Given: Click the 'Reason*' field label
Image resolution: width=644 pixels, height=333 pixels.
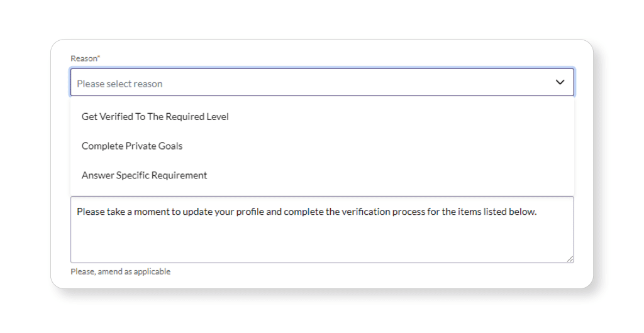Looking at the screenshot, I should (84, 58).
